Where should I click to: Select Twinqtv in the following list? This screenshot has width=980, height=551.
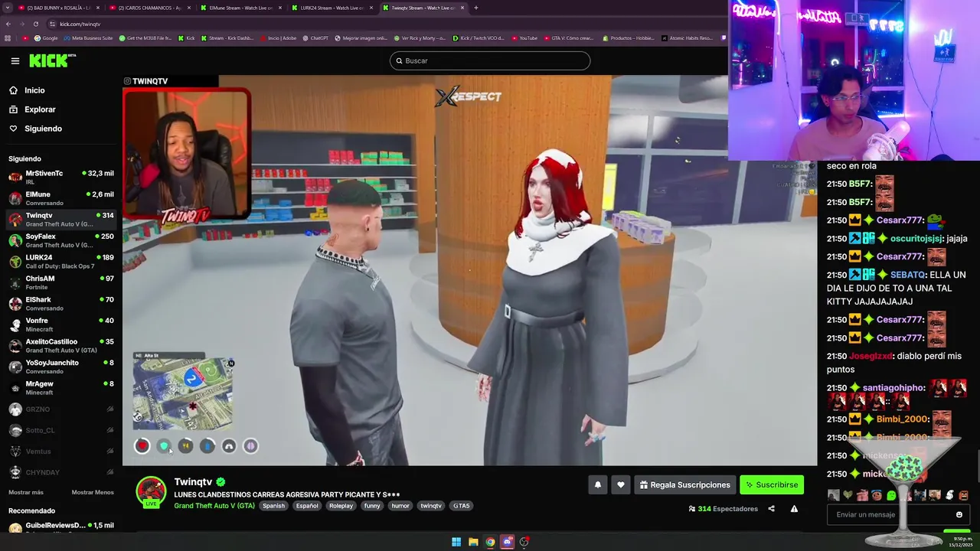(61, 219)
